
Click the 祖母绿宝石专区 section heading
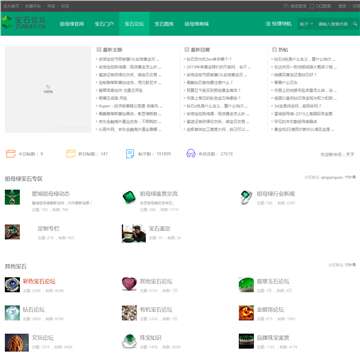tap(24, 179)
